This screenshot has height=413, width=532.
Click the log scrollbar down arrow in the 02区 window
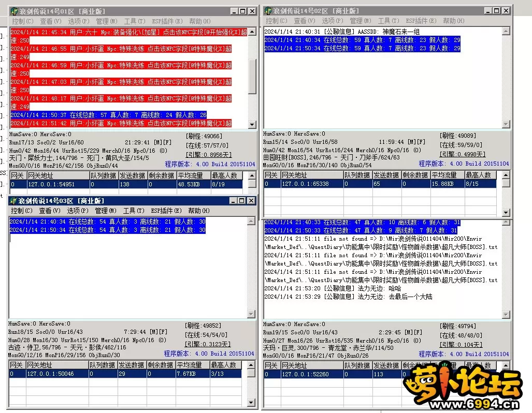pos(506,124)
